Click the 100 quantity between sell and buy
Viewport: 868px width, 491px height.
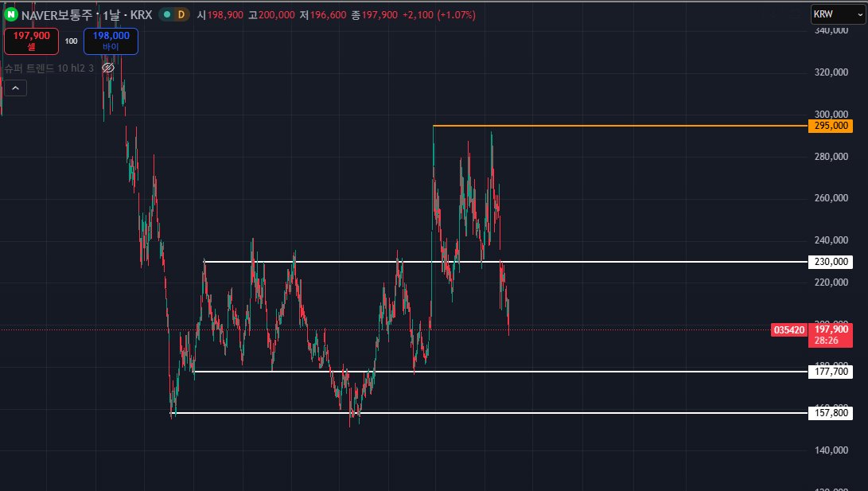[72, 41]
